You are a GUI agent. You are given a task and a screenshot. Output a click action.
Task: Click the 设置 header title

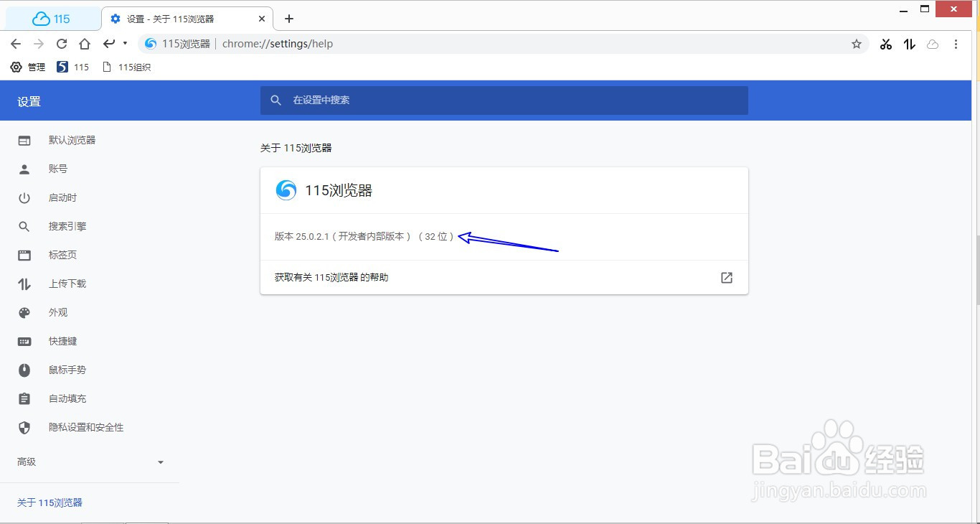[29, 101]
